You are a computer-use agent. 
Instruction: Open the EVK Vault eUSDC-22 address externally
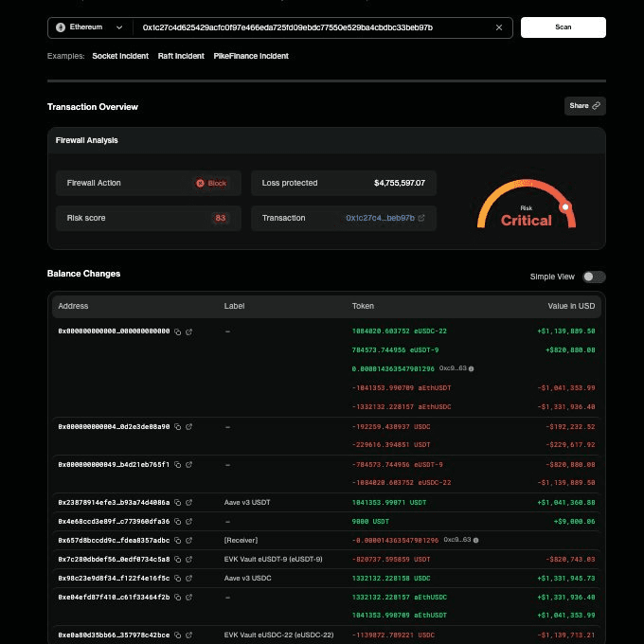click(188, 635)
